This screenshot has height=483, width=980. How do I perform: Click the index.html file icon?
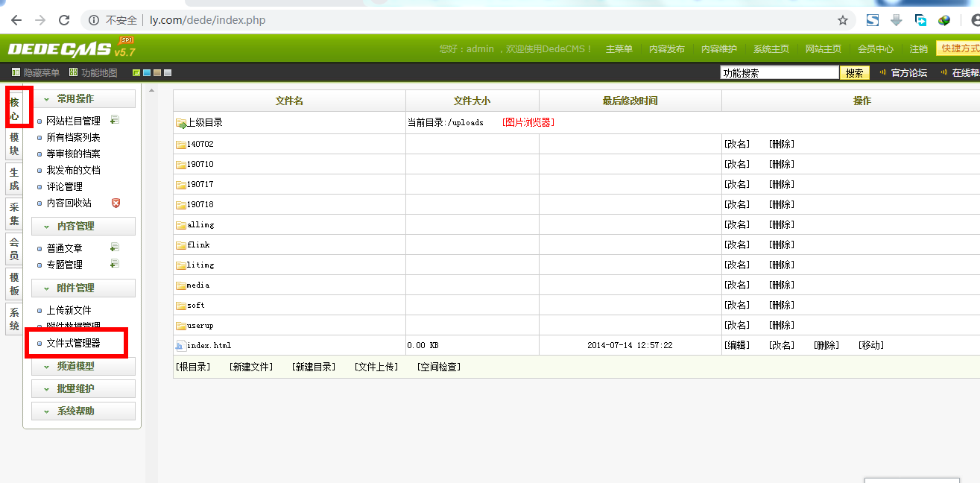(180, 346)
